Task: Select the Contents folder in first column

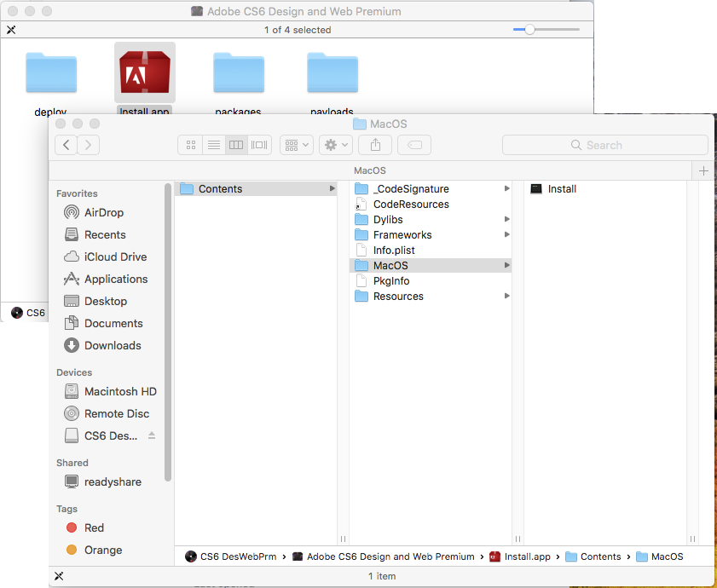Action: [256, 189]
